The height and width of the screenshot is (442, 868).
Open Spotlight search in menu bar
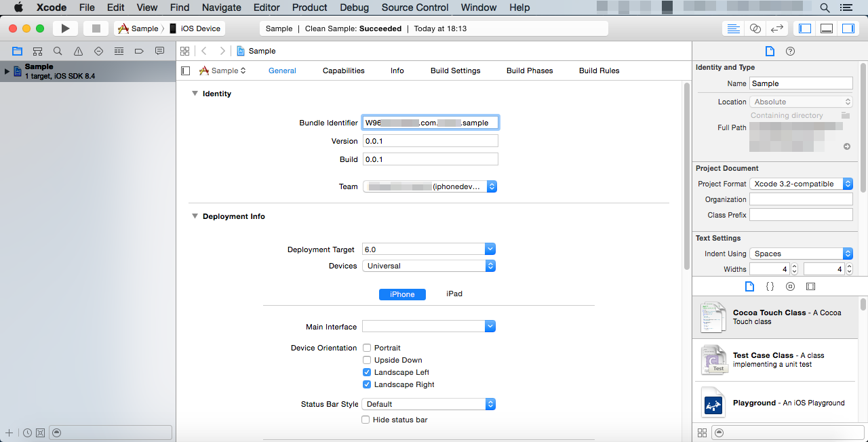coord(825,7)
